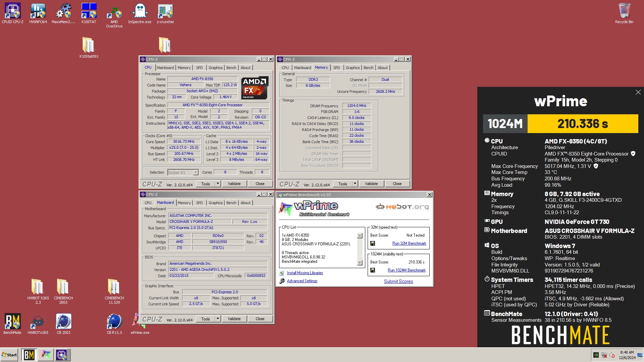Open the CINEBENCH 2003 folder
Screen dimensions: 644x362
pyautogui.click(x=63, y=291)
